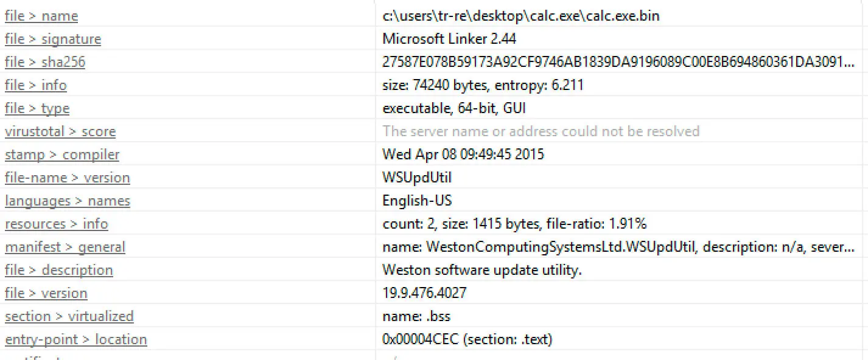Open the 'section > virtualized' link
Viewport: 868px width, 360px height.
point(69,317)
